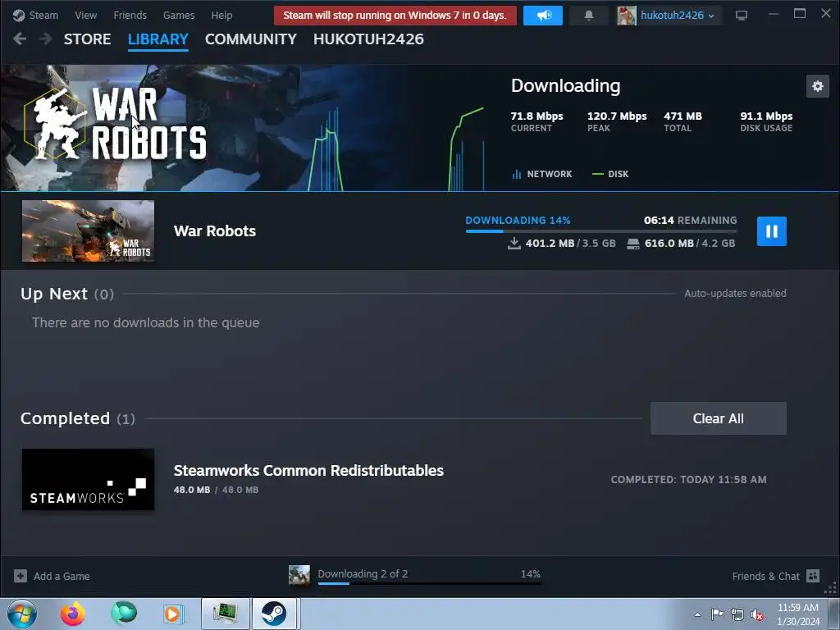Click the small game icon in status bar
This screenshot has width=840, height=630.
(299, 575)
